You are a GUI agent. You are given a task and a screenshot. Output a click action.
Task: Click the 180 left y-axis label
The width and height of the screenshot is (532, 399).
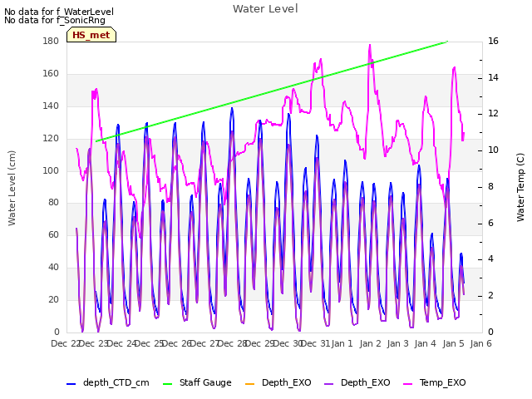(51, 41)
